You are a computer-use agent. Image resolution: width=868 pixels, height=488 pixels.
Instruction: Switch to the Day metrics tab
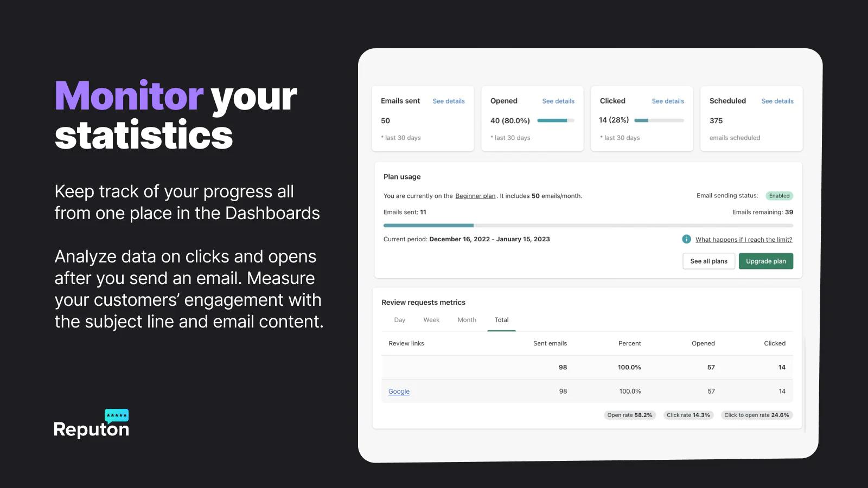(400, 320)
